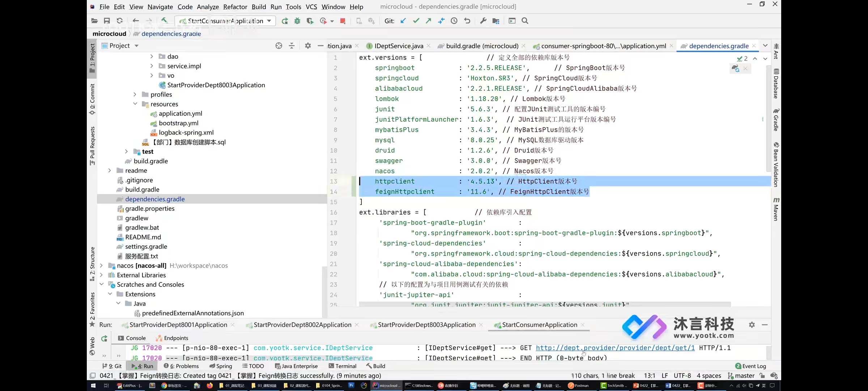The width and height of the screenshot is (868, 391).
Task: Open Postman from the taskbar
Action: (579, 386)
